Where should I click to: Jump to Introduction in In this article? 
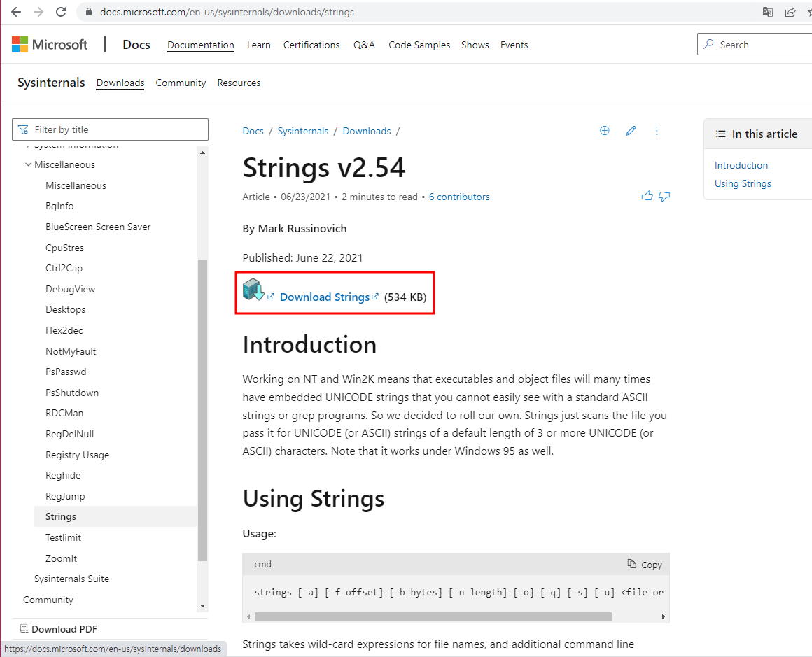[741, 165]
